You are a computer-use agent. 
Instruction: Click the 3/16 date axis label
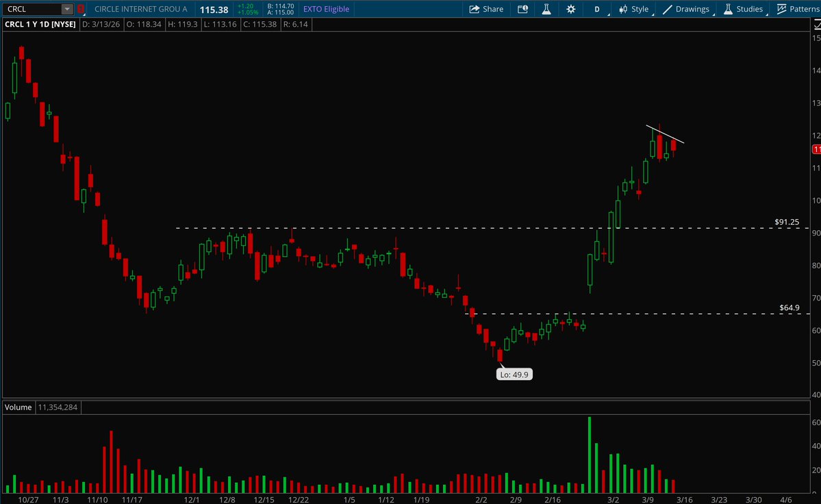684,500
